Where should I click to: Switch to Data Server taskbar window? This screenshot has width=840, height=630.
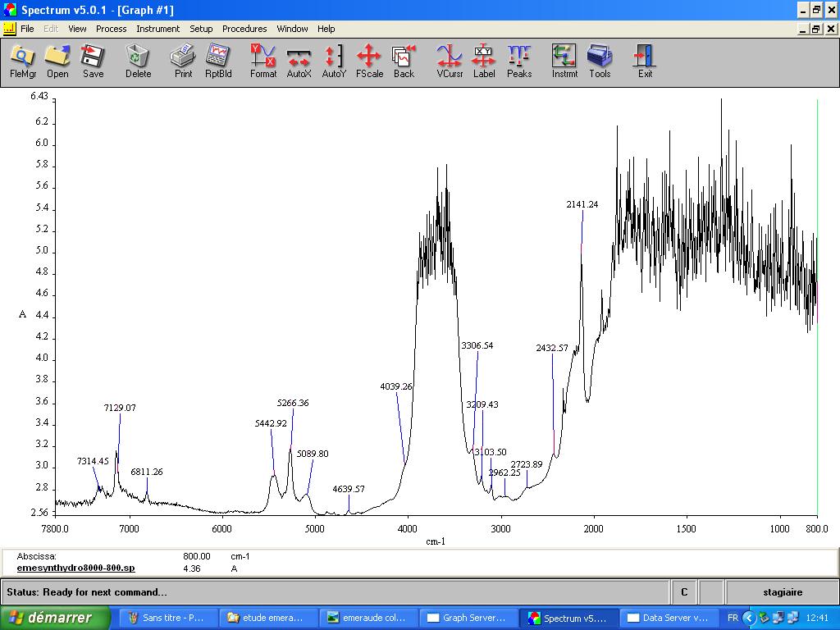click(x=668, y=618)
